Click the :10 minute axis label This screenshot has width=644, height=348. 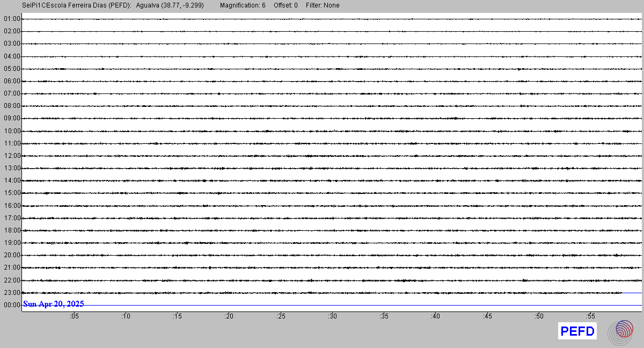pyautogui.click(x=126, y=317)
